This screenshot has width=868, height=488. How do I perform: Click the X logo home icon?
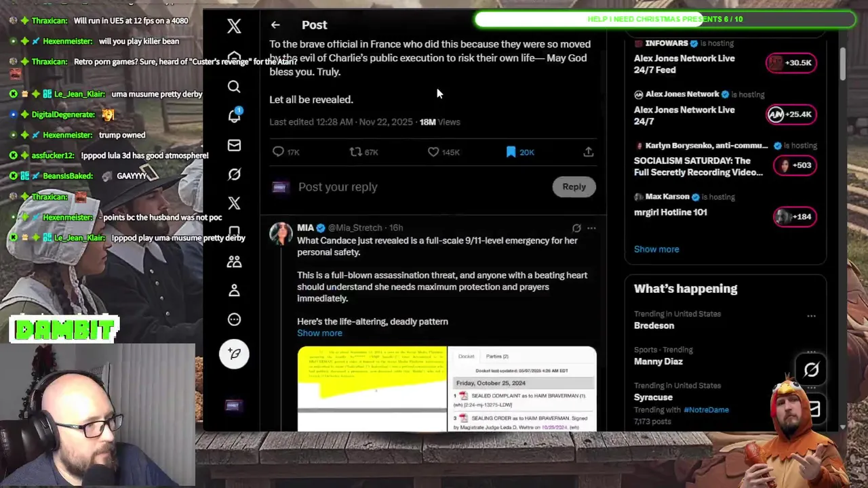tap(234, 26)
